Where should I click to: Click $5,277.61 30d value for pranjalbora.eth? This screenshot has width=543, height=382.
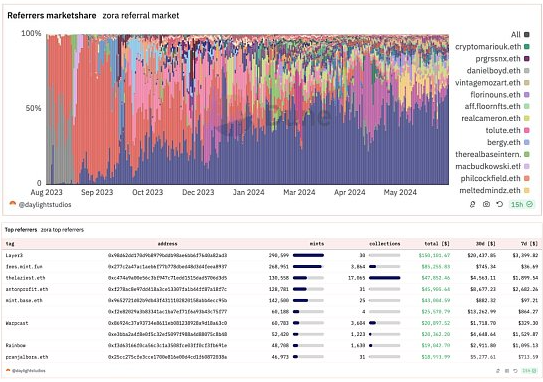pyautogui.click(x=483, y=357)
